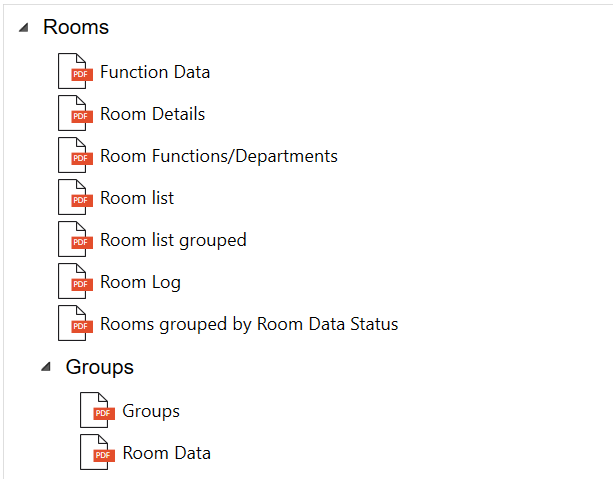Image resolution: width=613 pixels, height=479 pixels.
Task: Click PDF icon for Room Functions/Departments
Action: pos(74,157)
